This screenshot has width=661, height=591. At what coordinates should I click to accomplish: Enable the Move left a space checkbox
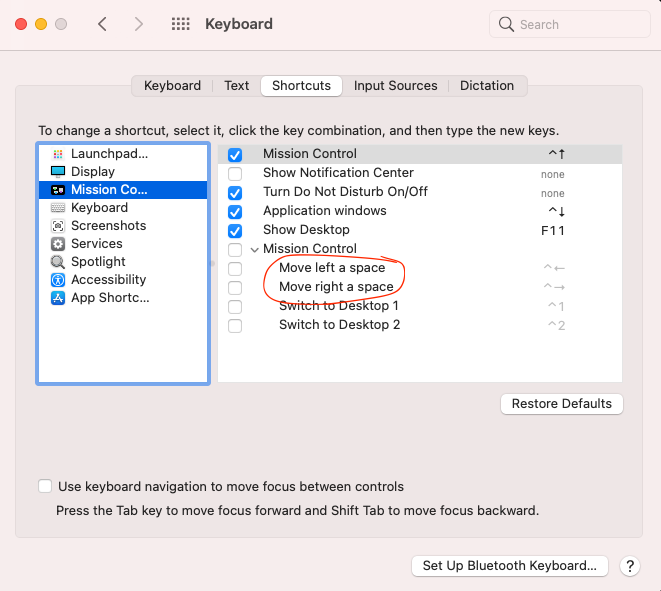click(x=235, y=269)
